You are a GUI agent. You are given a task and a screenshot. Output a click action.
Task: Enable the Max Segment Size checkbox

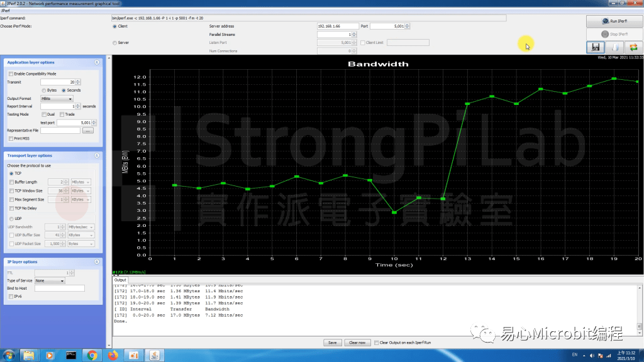click(x=11, y=199)
